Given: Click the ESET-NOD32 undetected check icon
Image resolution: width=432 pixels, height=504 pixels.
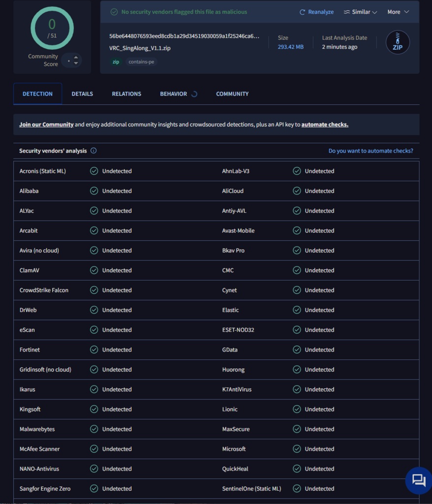Looking at the screenshot, I should coord(297,330).
